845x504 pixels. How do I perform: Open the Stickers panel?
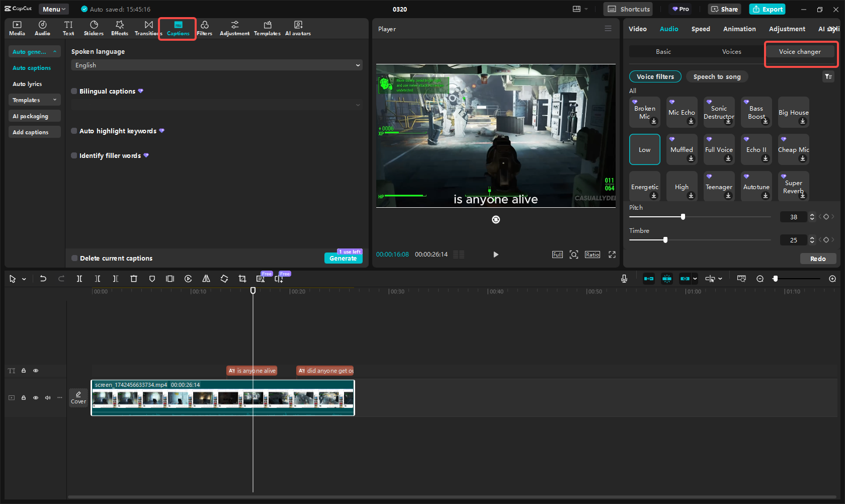(x=94, y=28)
